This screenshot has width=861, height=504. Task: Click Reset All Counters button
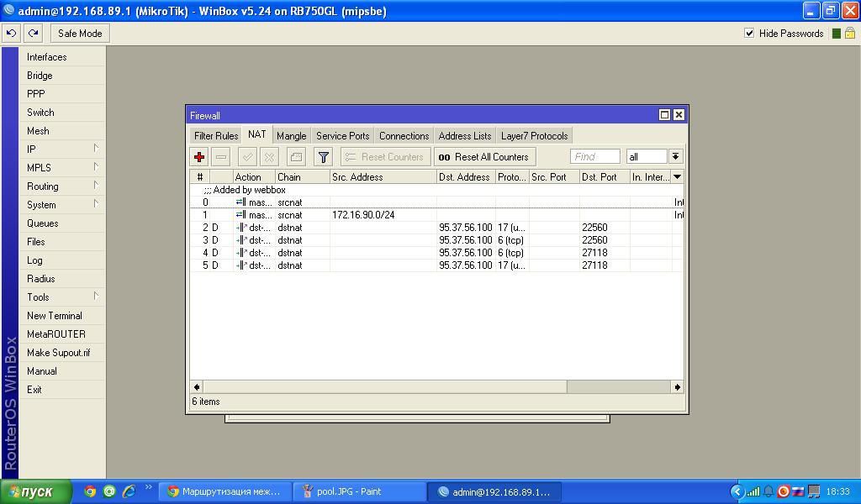[484, 157]
